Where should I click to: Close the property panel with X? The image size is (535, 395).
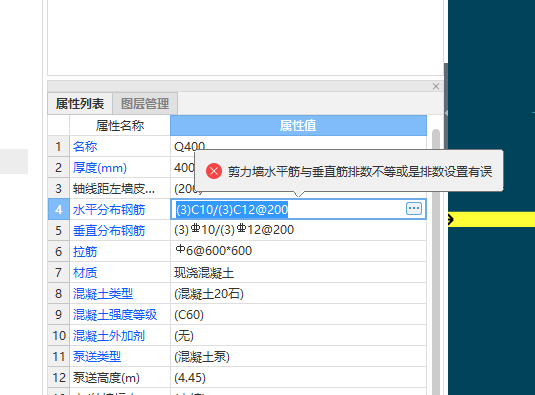(436, 86)
